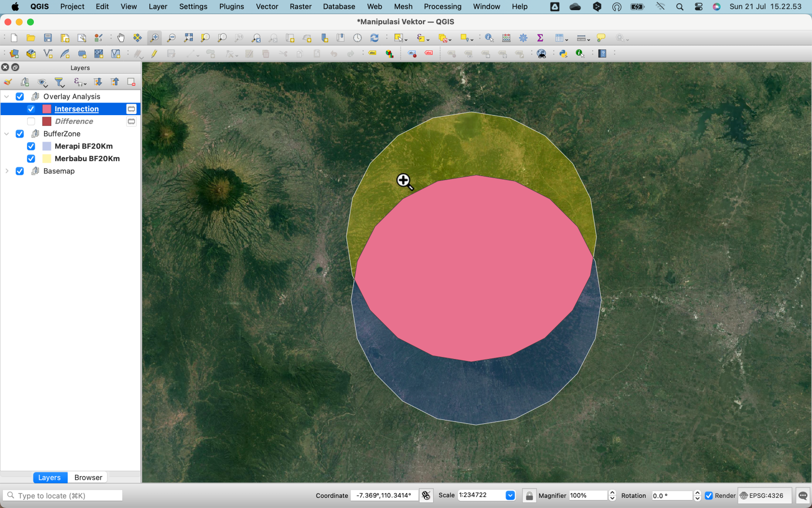Click the Map Tips speech bubble icon
Image resolution: width=812 pixels, height=508 pixels.
coord(601,38)
